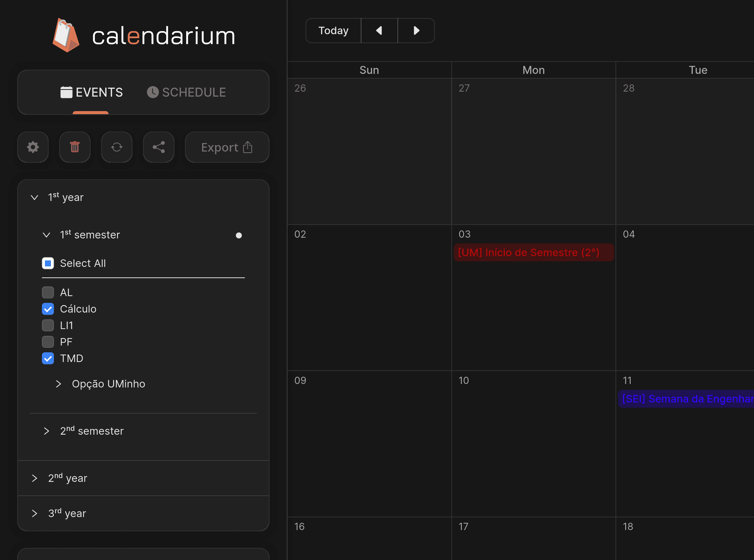Screen dimensions: 754x560
Task: Check the PF checkbox
Action: [48, 342]
